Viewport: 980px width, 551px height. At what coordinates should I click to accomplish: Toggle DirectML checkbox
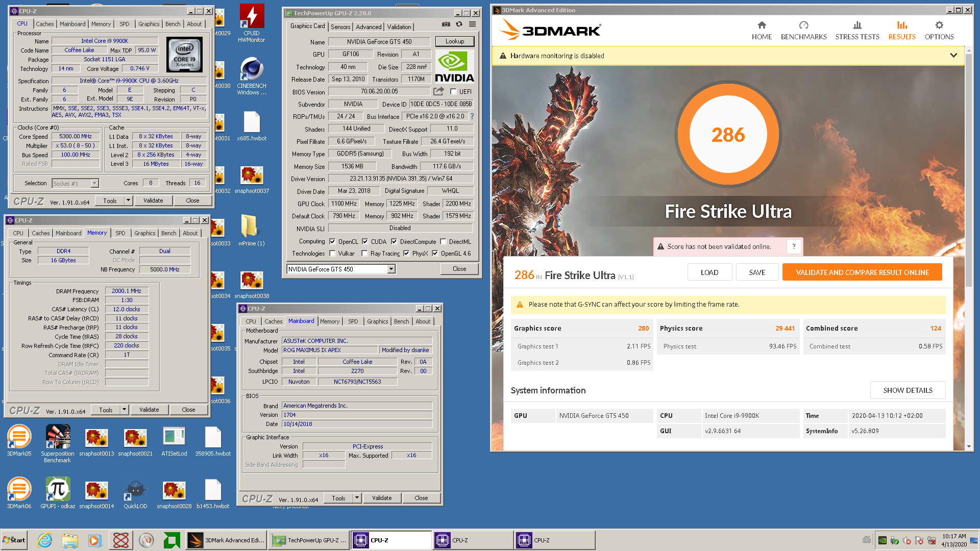pos(443,242)
